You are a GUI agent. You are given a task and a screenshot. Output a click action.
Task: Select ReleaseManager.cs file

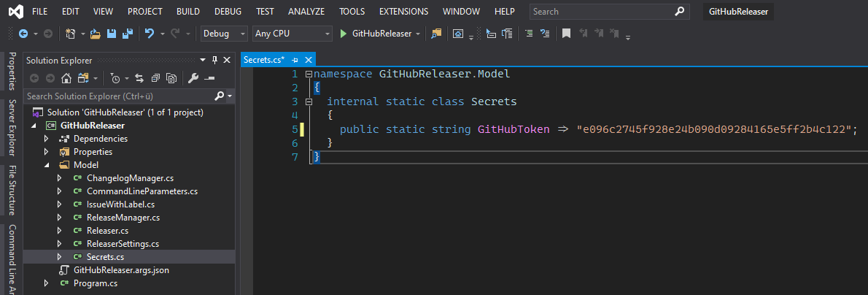[123, 218]
